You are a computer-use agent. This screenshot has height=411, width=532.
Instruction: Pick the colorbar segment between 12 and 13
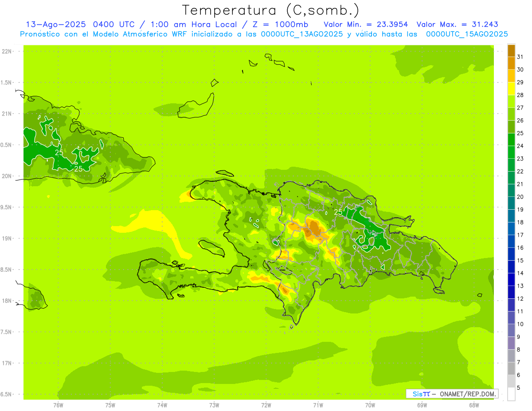pyautogui.click(x=511, y=292)
